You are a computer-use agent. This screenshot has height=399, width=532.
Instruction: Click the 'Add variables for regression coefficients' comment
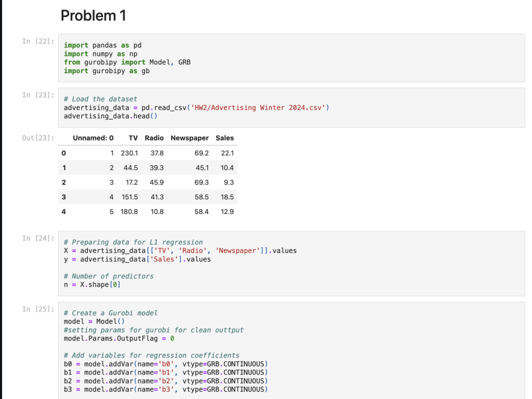point(152,355)
